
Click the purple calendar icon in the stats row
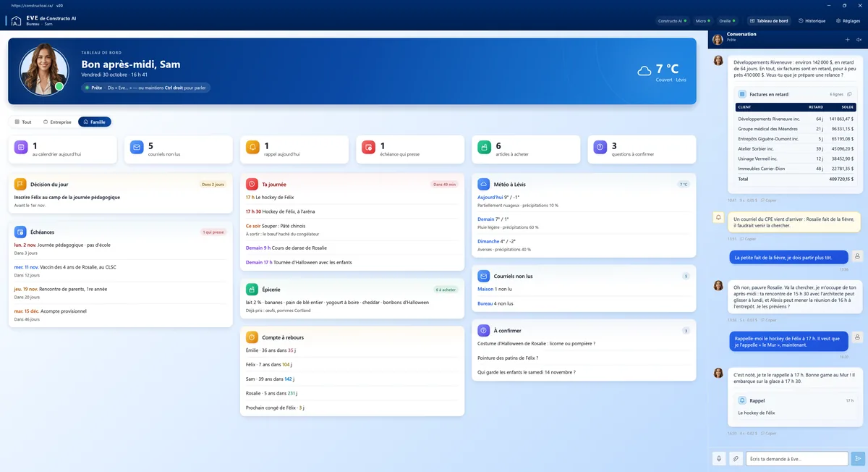click(21, 148)
